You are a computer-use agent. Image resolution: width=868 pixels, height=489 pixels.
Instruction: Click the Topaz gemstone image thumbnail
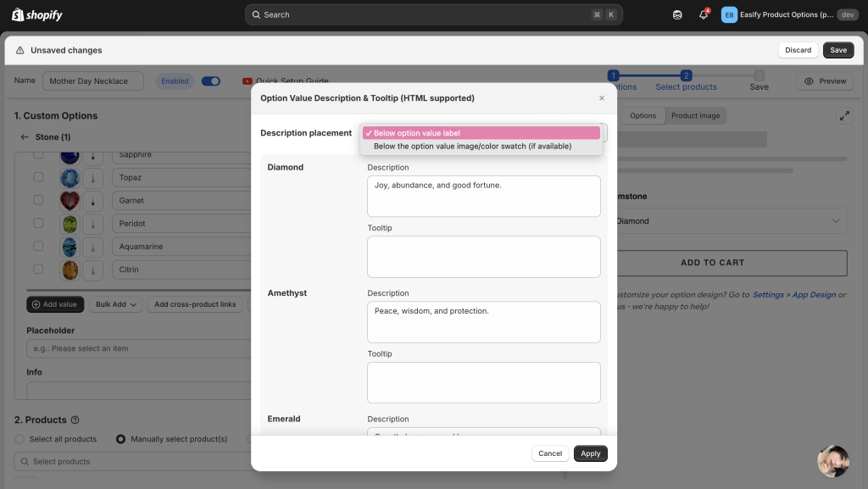click(70, 178)
